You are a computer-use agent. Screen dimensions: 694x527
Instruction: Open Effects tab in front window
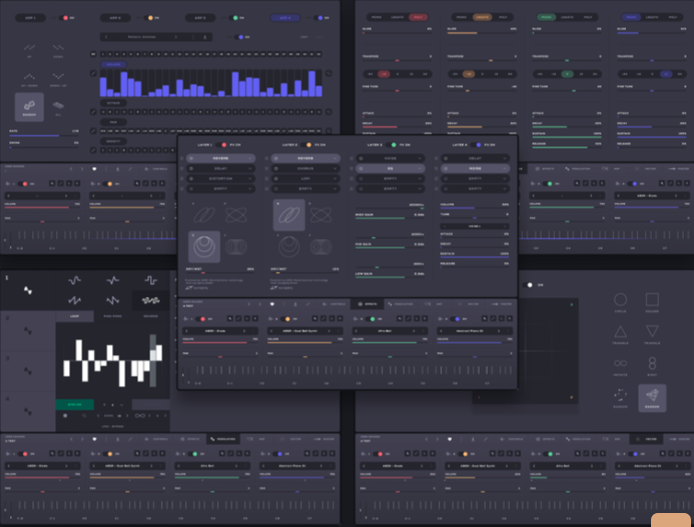[368, 304]
